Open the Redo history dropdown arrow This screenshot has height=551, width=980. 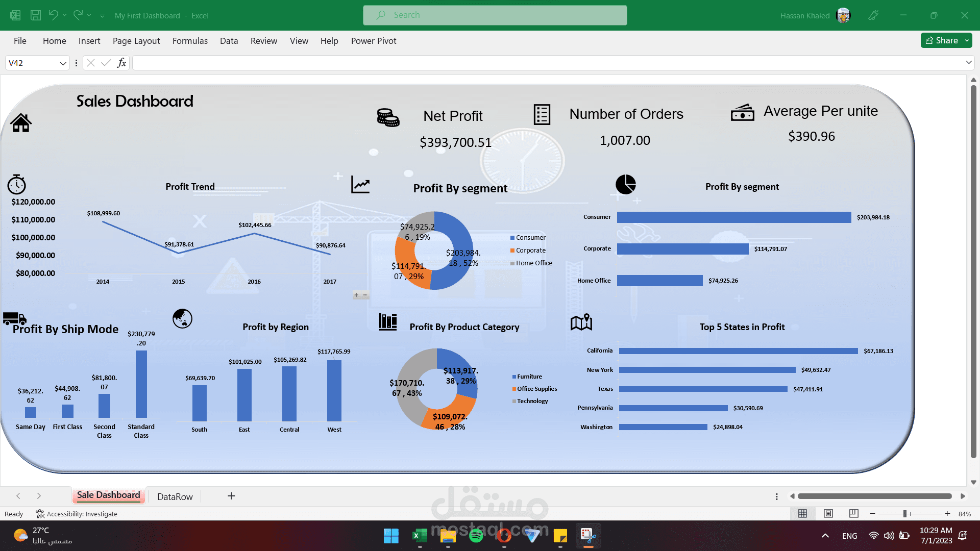click(89, 15)
